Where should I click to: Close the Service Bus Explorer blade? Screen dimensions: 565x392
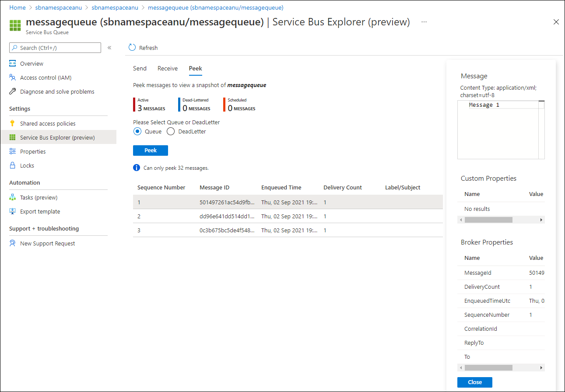coord(556,22)
